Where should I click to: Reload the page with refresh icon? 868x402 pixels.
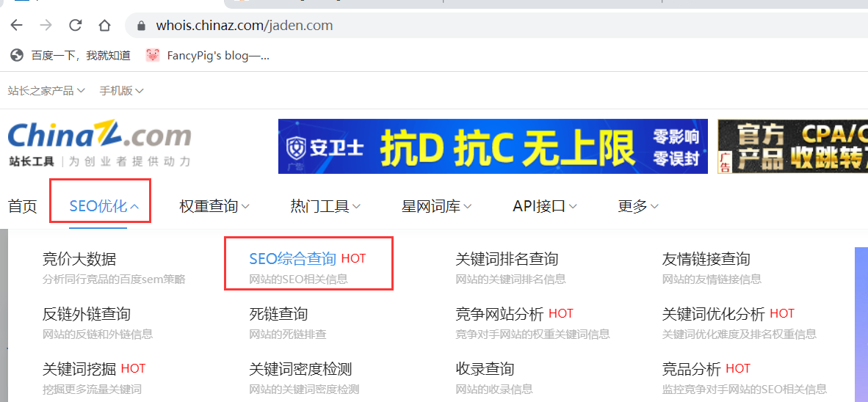[76, 26]
